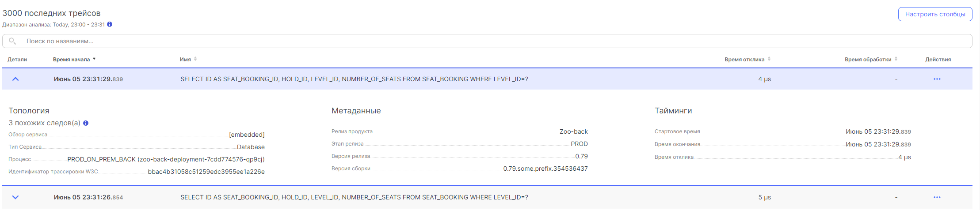Screen dimensions: 980x210
Task: Sort by Время обработки column arrows
Action: point(896,59)
